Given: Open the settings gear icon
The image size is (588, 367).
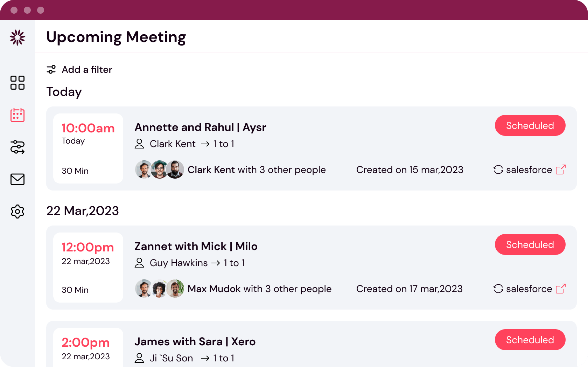Looking at the screenshot, I should coord(17,212).
